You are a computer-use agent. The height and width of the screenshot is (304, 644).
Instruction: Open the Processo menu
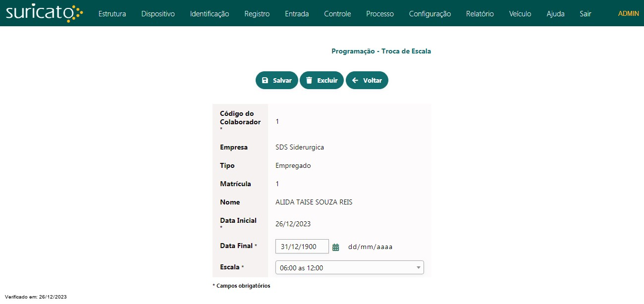click(x=380, y=14)
